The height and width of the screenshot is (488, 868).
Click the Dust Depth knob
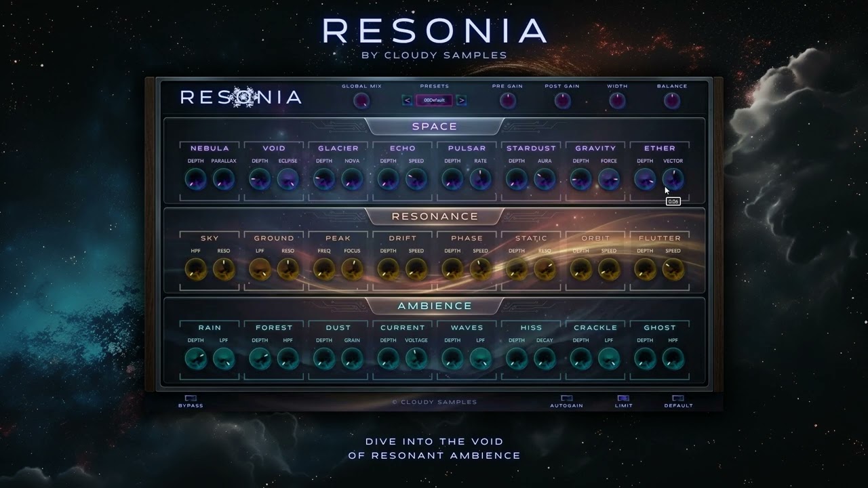(x=324, y=359)
